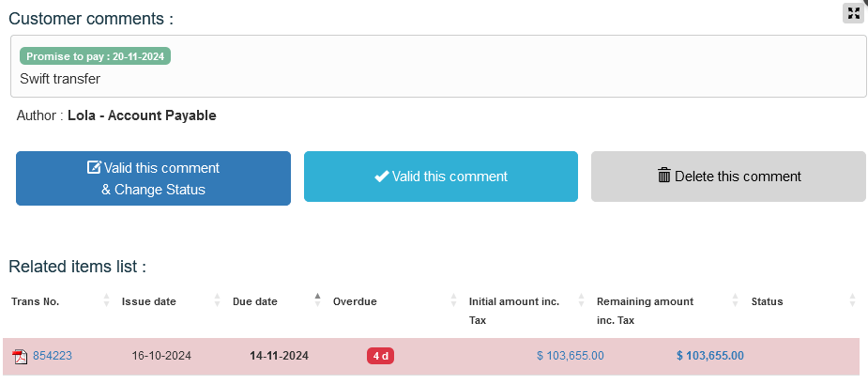
Task: Sort by Status column
Action: (x=767, y=301)
